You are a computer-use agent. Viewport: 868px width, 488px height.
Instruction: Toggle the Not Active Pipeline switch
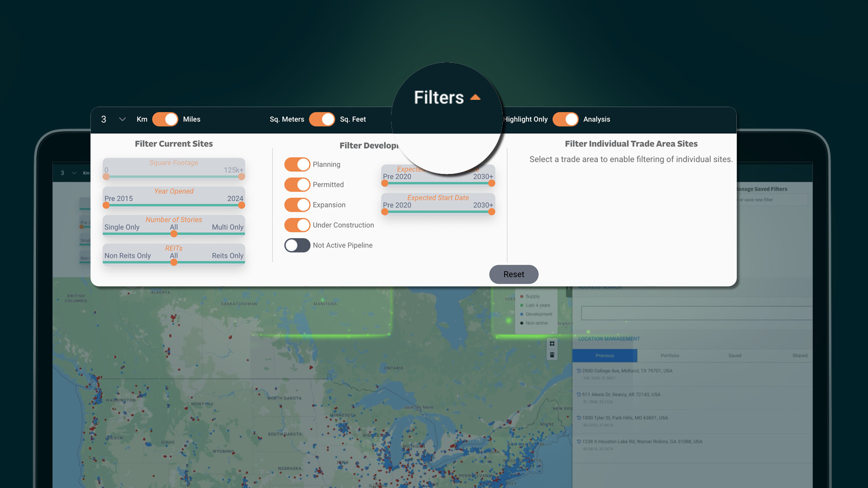(x=297, y=245)
